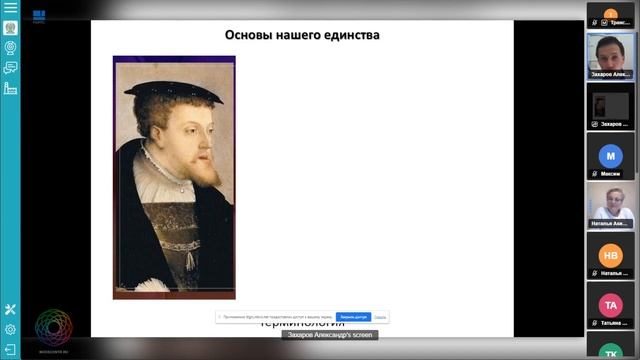This screenshot has height=360, width=640.
Task: Click the muted mic icon on Максим tile
Action: [595, 174]
